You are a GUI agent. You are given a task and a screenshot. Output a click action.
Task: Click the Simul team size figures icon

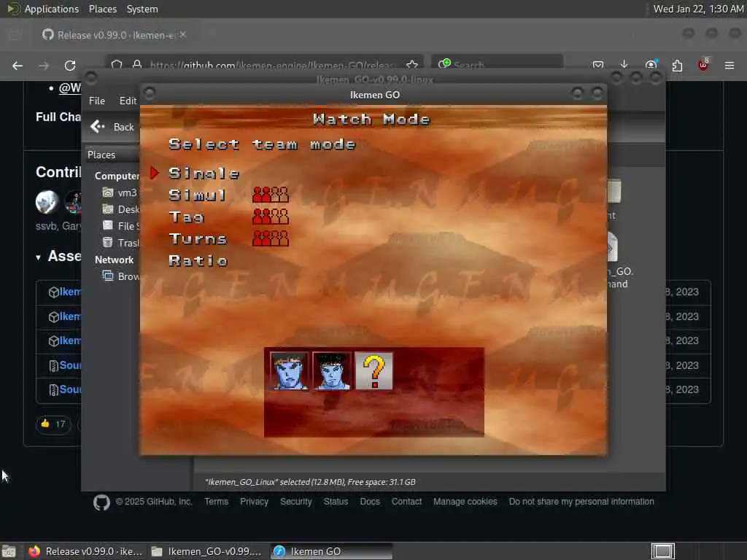pyautogui.click(x=271, y=194)
